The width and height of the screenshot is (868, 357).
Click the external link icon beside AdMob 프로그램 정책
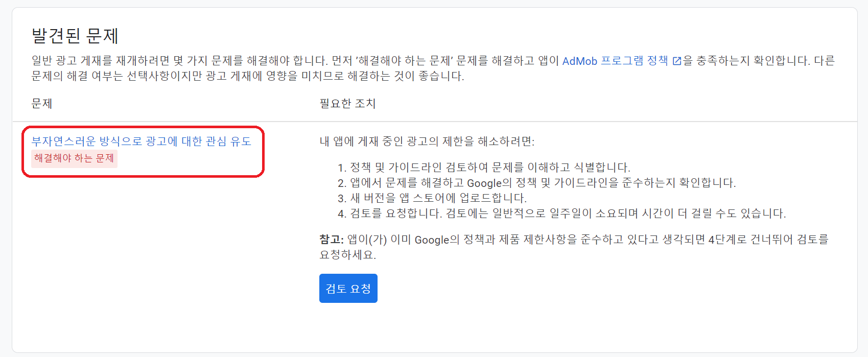pos(677,61)
